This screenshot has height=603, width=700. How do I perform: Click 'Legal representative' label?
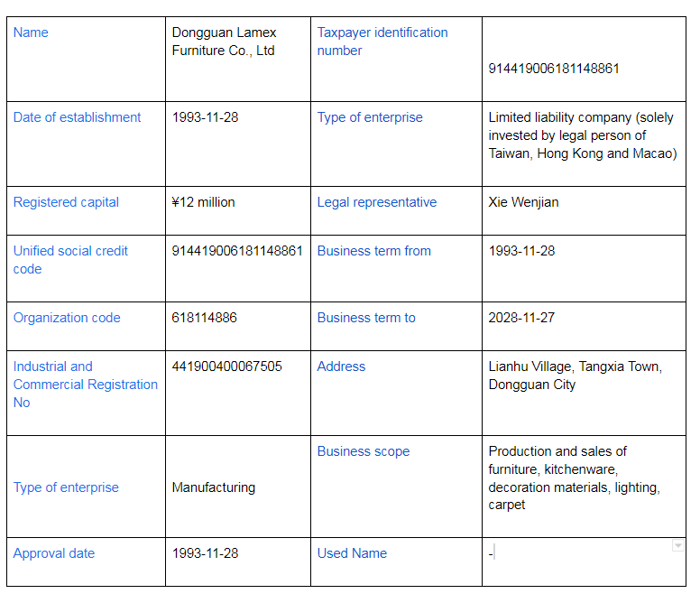(377, 202)
